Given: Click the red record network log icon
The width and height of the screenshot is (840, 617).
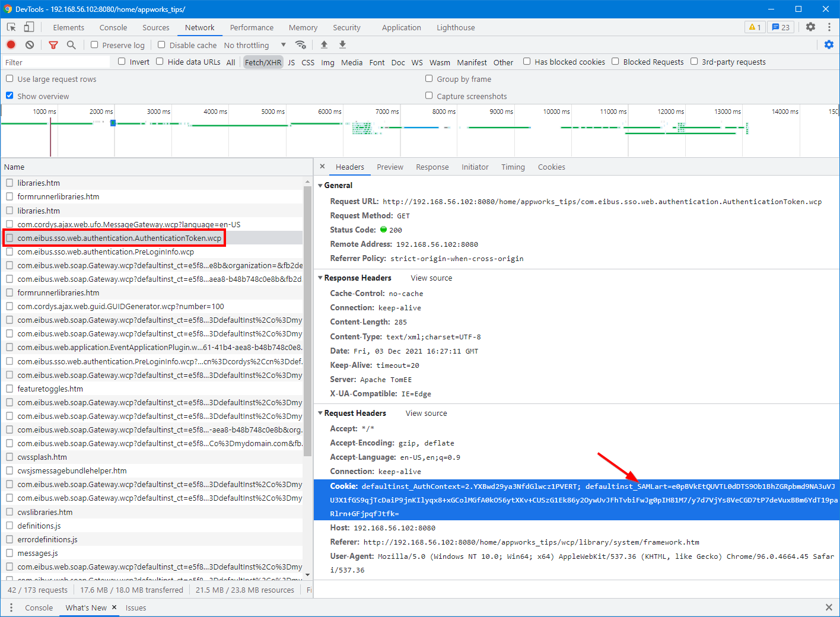Looking at the screenshot, I should (11, 45).
